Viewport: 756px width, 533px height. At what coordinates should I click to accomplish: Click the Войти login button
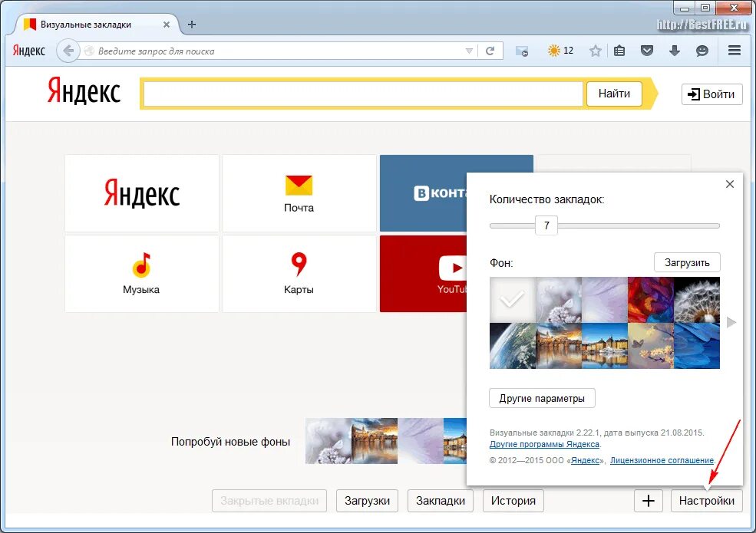coord(711,94)
